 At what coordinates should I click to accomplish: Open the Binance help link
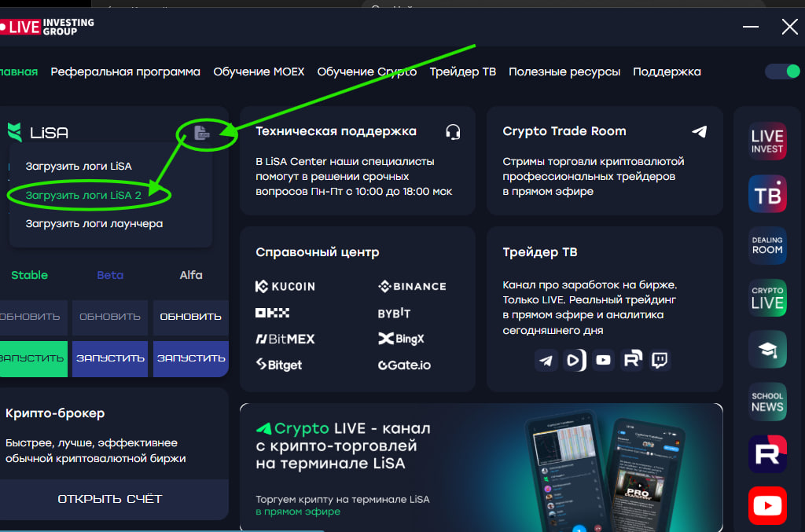click(x=412, y=286)
